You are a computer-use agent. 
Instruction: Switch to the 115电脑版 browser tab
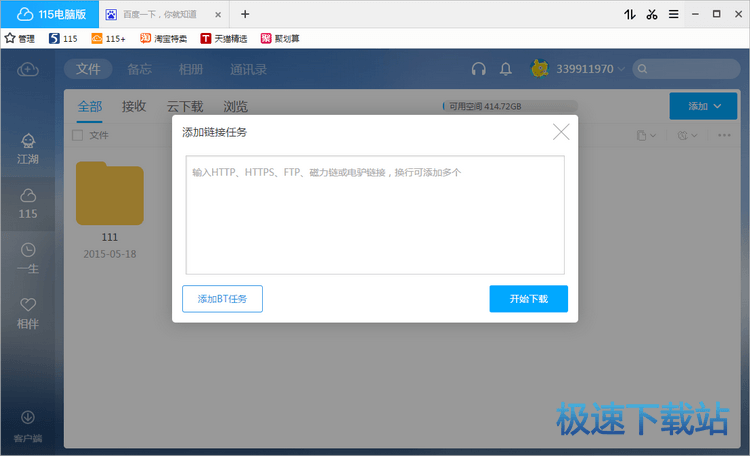[x=51, y=14]
